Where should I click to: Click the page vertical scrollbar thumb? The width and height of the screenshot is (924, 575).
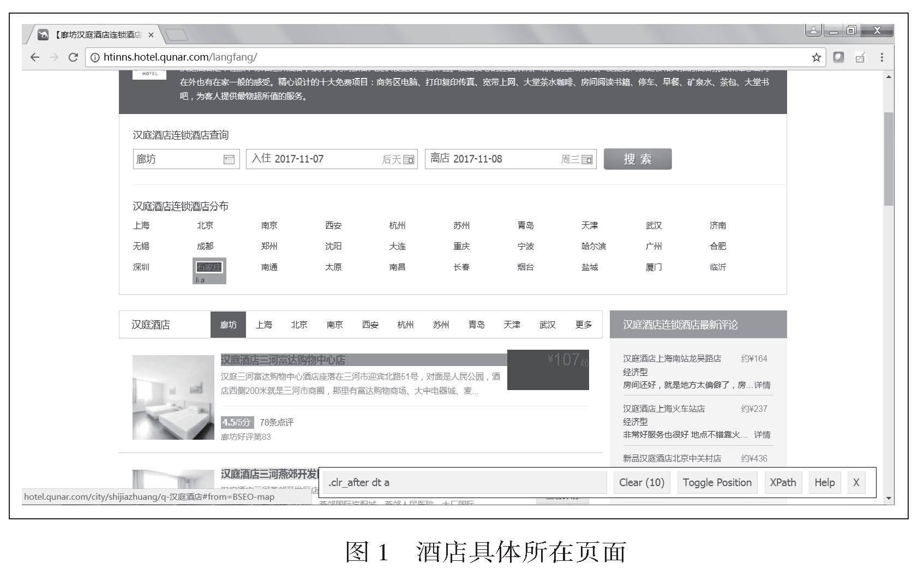pyautogui.click(x=889, y=158)
